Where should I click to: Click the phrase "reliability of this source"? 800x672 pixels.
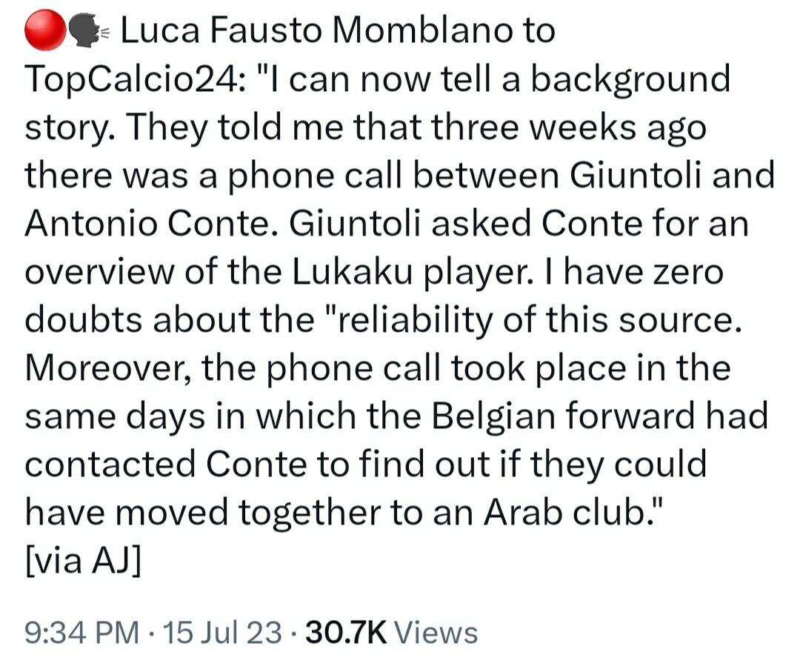tap(527, 321)
